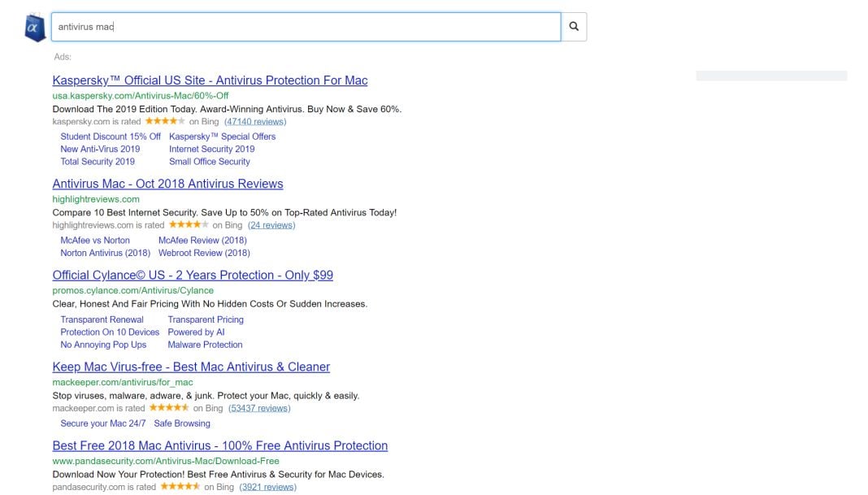
Task: Open Transparent Renewal sitelink
Action: coord(102,319)
